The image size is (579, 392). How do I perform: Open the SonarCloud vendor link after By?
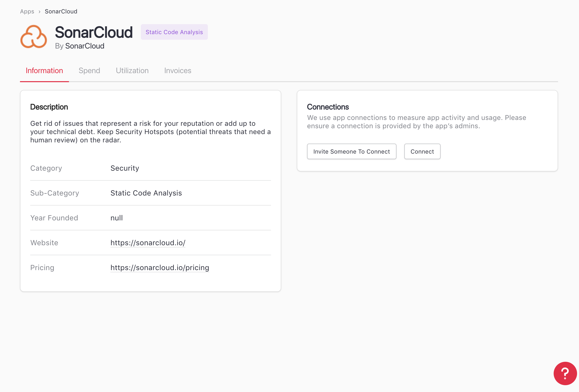(x=85, y=46)
